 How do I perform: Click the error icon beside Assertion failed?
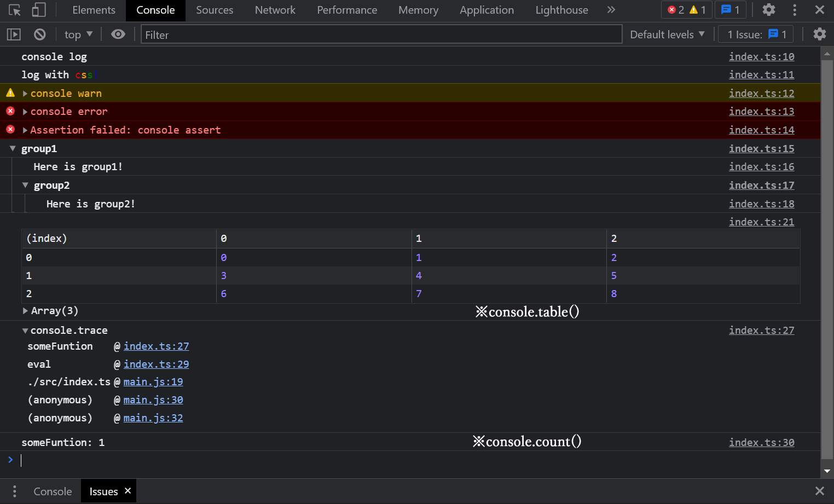(10, 130)
